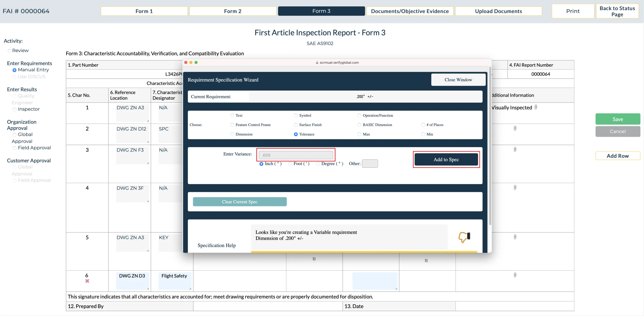Click the Other unit input field
The image size is (644, 316).
[x=370, y=164]
